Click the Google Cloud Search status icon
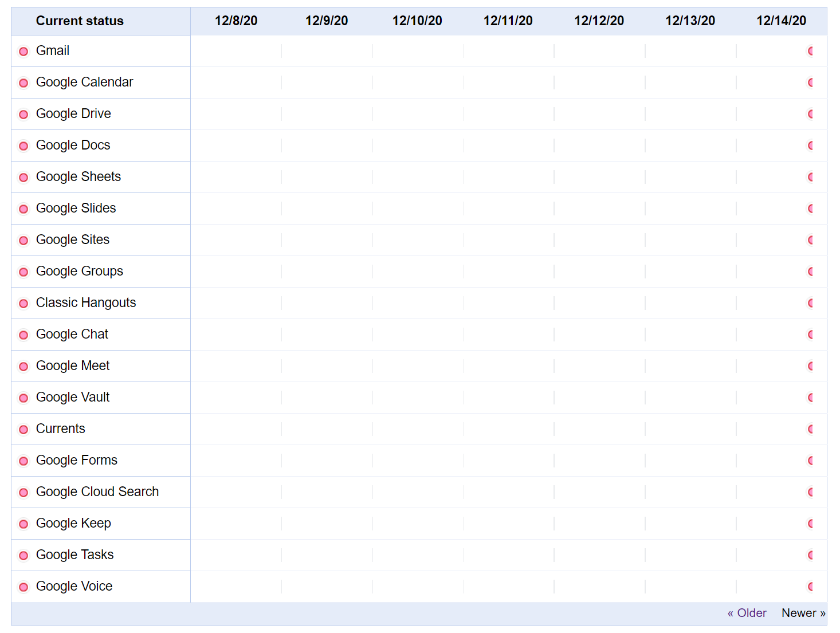The width and height of the screenshot is (840, 633). 23,493
